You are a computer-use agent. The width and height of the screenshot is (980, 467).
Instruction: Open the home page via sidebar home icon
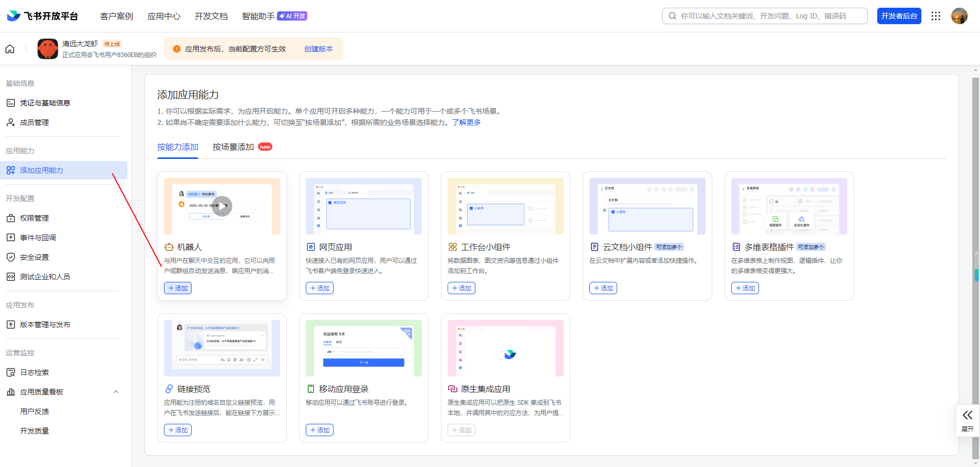tap(10, 48)
